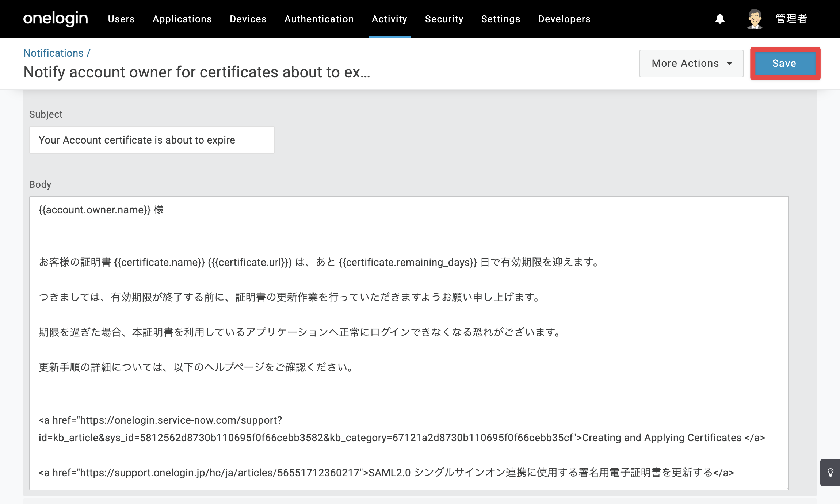This screenshot has width=840, height=504.
Task: Open the Devices menu
Action: point(248,19)
